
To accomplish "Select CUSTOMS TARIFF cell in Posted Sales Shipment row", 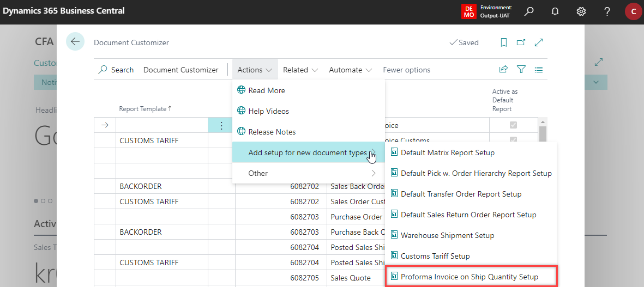I will (x=162, y=262).
